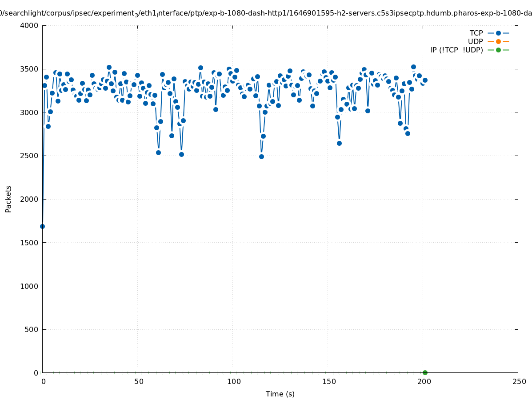Screen dimensions: 532x400
Task: Click the 50 x-axis tick label
Action: pos(138,381)
